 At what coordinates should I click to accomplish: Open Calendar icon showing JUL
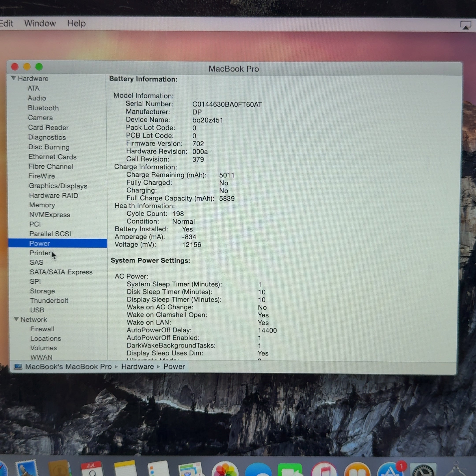92,469
